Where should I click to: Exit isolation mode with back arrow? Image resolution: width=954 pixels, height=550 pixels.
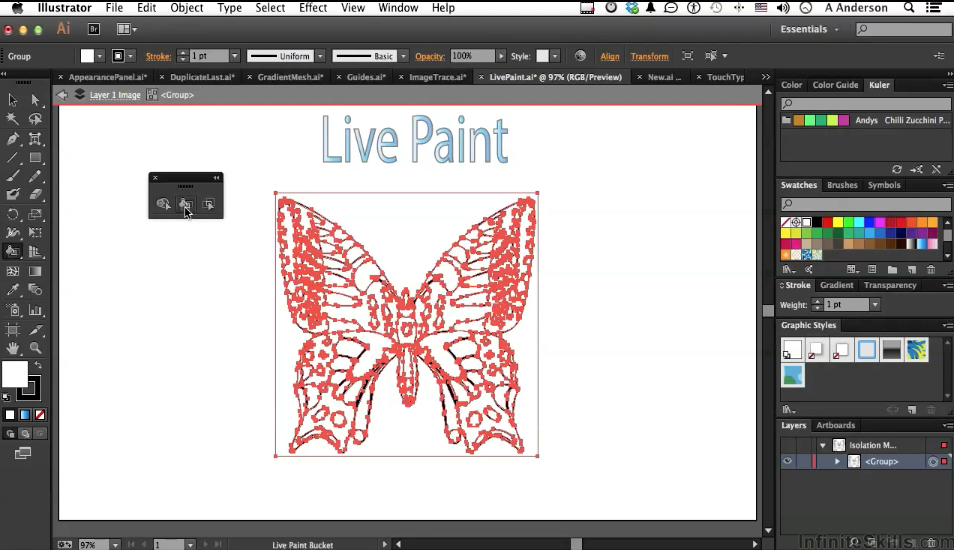coord(62,95)
